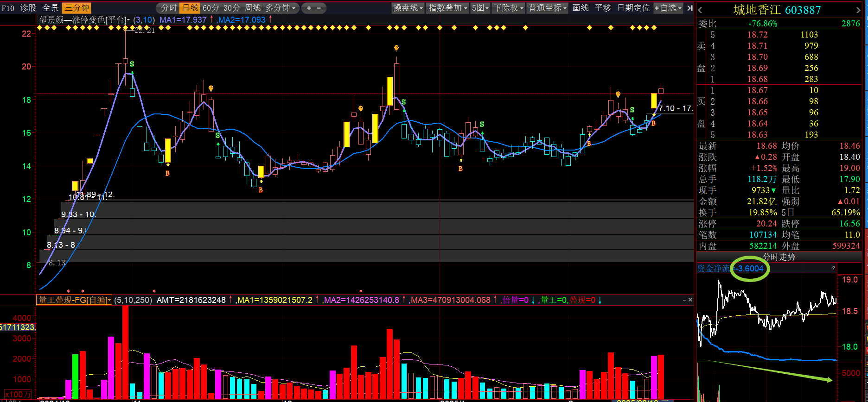This screenshot has width=868, height=402.
Task: Minimize the volume indicator sub-panel
Action: [x=684, y=300]
